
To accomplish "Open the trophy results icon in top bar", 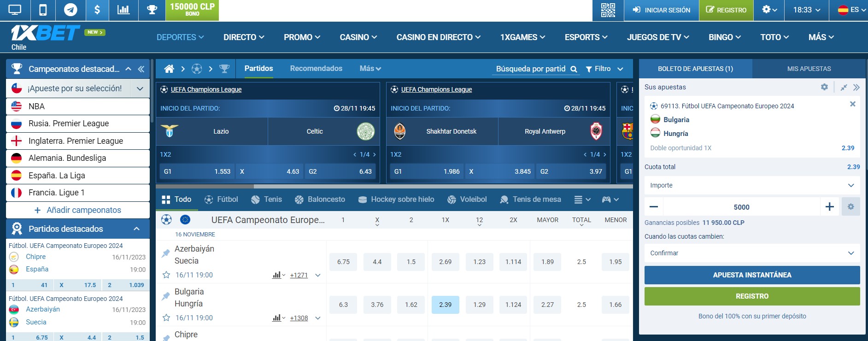I will point(152,10).
